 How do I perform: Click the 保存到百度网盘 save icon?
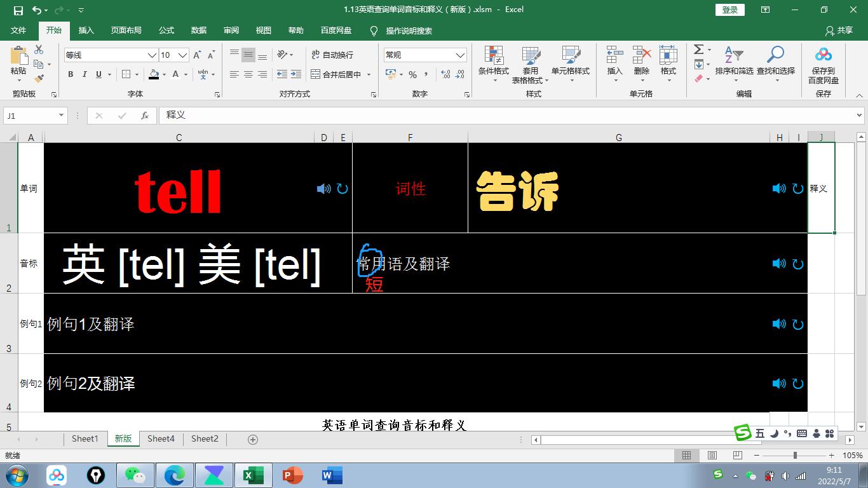tap(823, 64)
